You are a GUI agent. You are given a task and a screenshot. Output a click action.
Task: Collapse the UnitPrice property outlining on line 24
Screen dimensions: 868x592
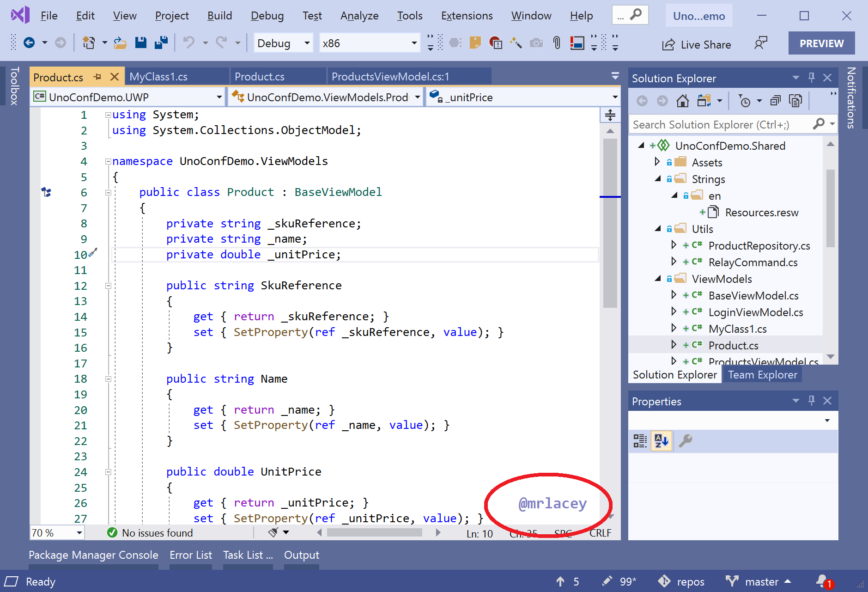tap(108, 472)
